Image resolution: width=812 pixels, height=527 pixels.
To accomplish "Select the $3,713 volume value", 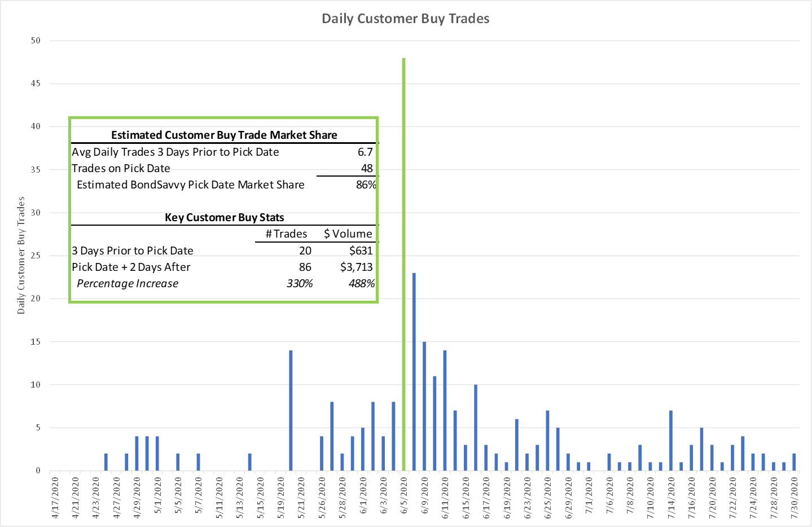I will pyautogui.click(x=356, y=267).
